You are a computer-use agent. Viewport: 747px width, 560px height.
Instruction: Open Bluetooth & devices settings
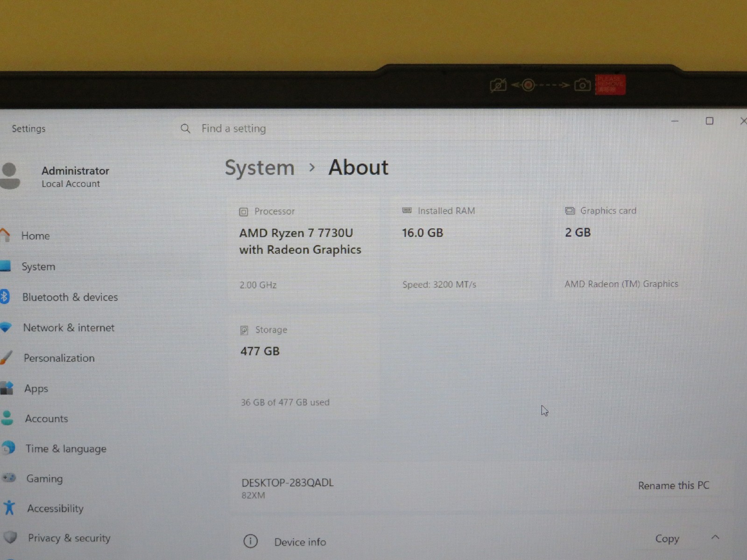(70, 297)
